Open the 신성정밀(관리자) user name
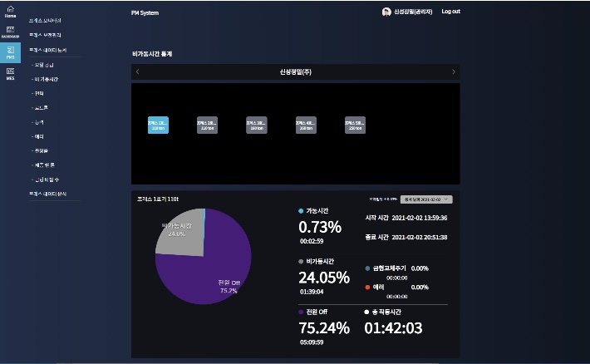This screenshot has height=364, width=590. 413,12
